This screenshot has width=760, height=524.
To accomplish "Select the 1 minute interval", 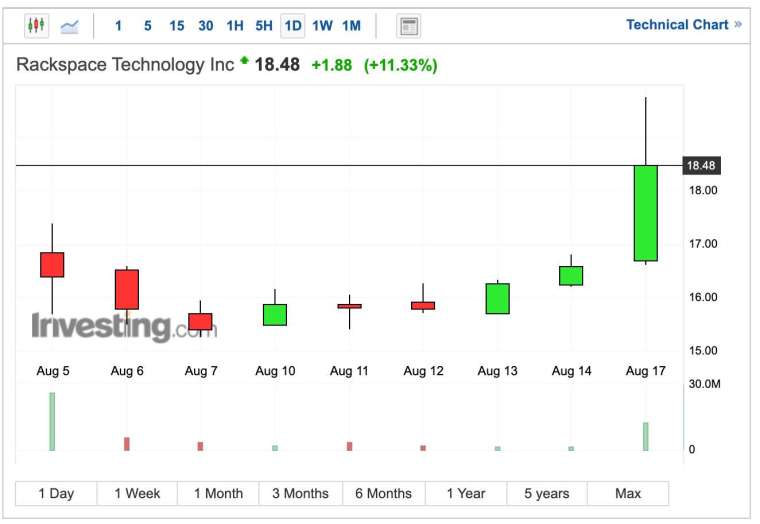I will point(118,26).
